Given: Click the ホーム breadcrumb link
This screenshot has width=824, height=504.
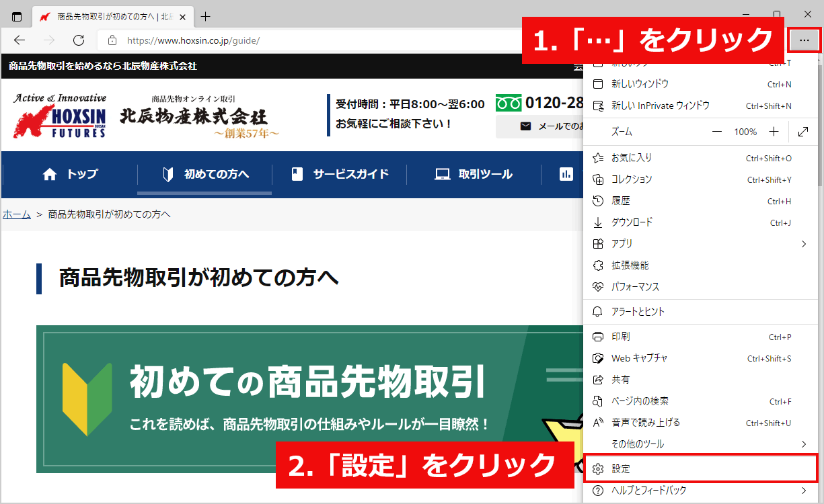Looking at the screenshot, I should (17, 214).
